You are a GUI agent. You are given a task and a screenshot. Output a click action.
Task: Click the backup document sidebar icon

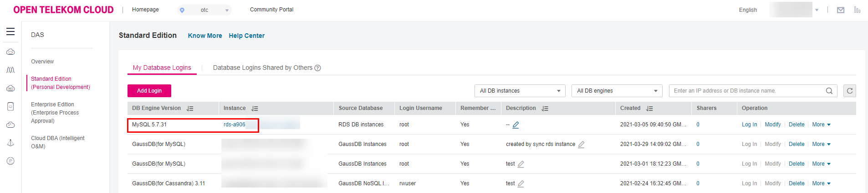[10, 106]
